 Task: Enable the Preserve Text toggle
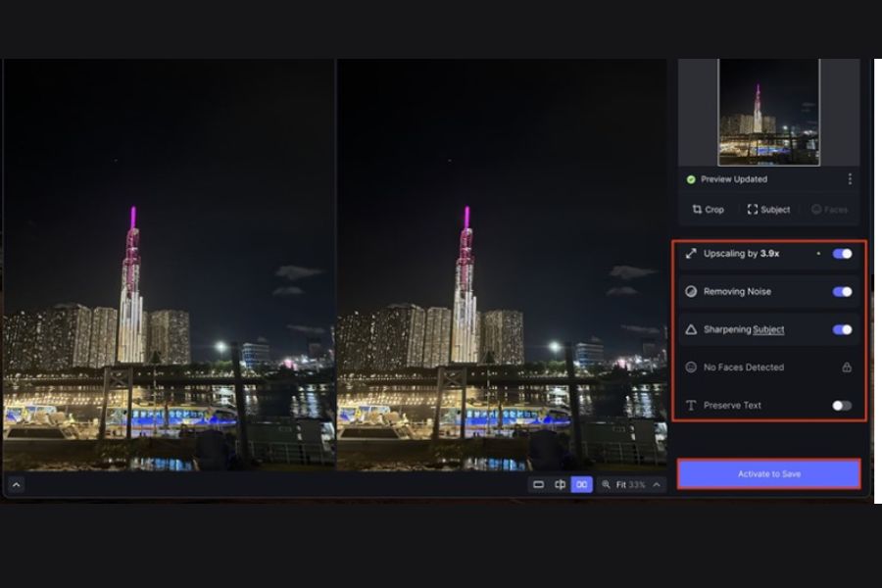(842, 406)
